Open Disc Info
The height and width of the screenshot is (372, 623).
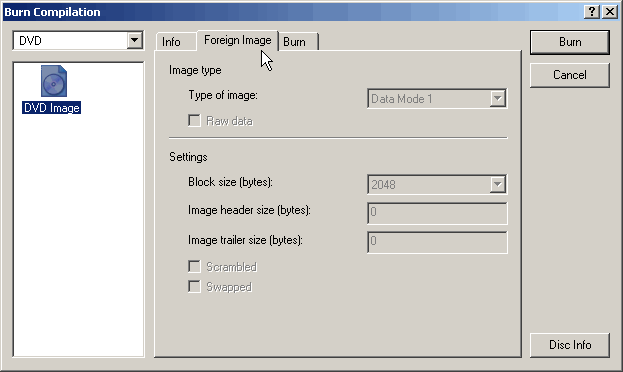click(x=570, y=345)
